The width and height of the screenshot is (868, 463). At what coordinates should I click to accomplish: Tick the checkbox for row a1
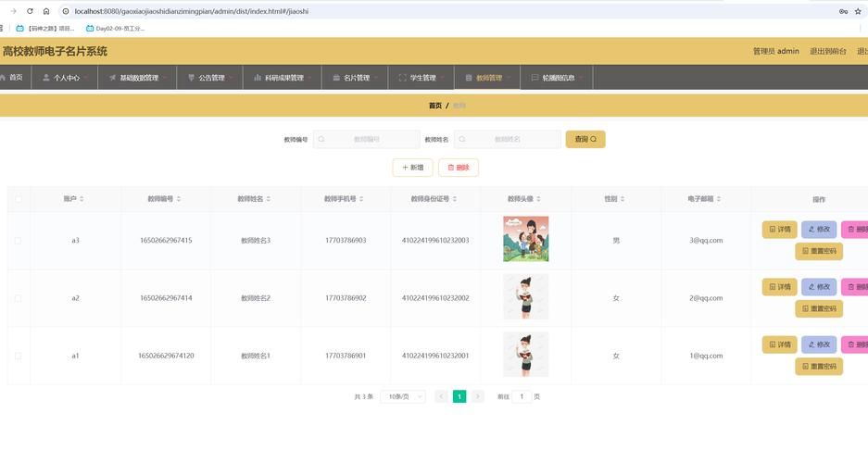point(19,356)
